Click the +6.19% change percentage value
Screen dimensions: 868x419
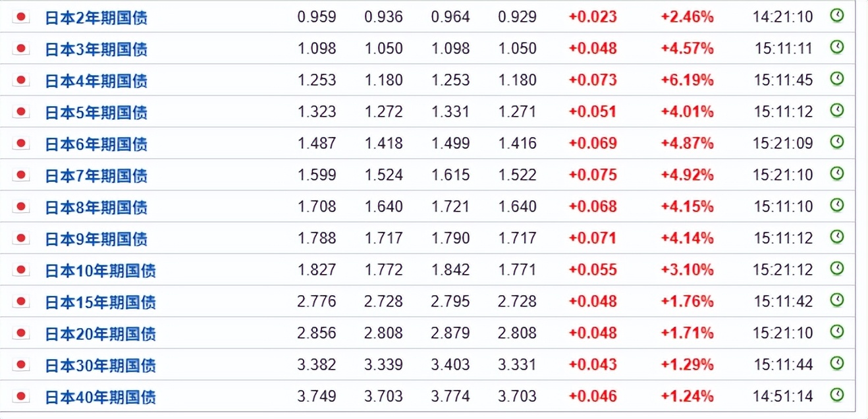click(687, 80)
